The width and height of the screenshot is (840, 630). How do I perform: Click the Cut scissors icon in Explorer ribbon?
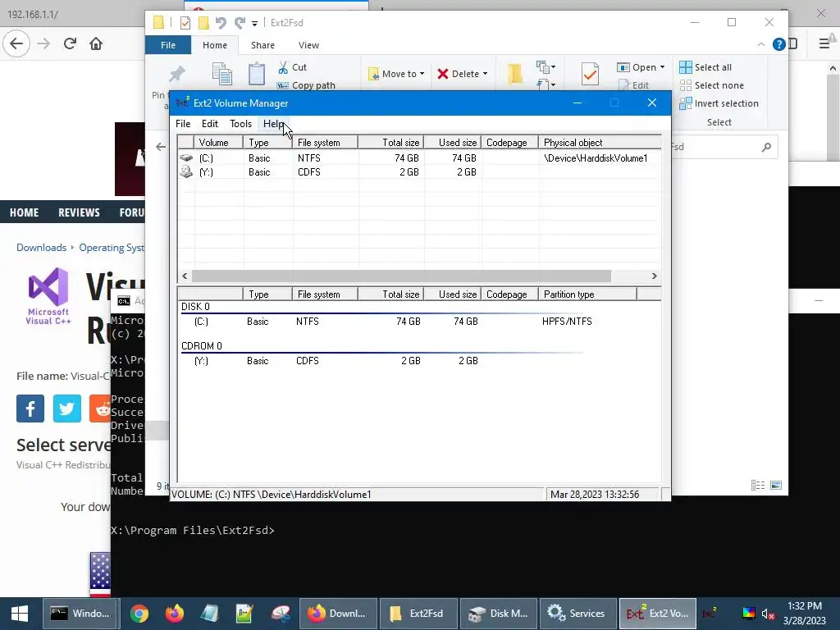tap(283, 67)
